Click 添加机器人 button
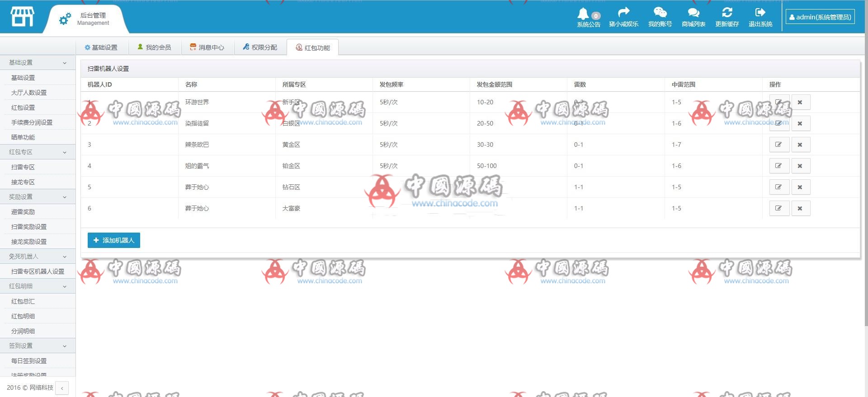Image resolution: width=868 pixels, height=397 pixels. [114, 240]
